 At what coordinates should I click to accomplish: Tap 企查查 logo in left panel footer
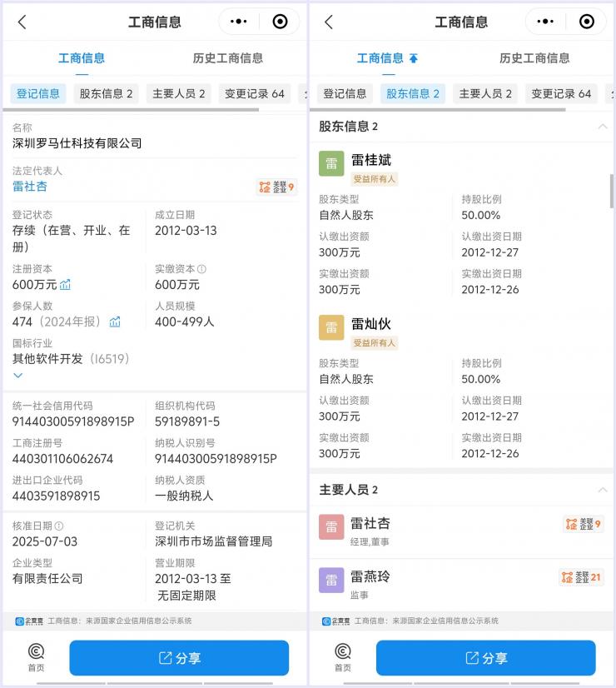click(29, 621)
